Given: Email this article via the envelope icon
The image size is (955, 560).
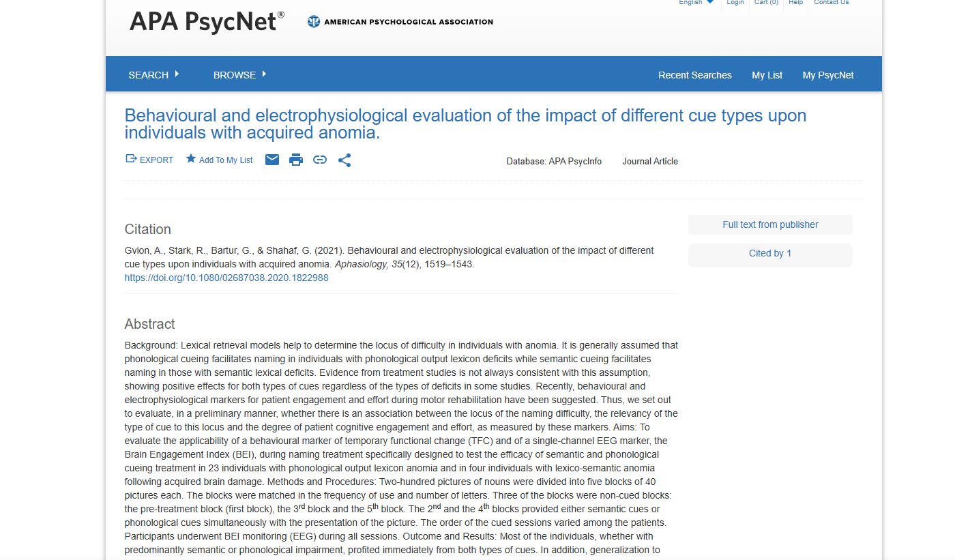Looking at the screenshot, I should pyautogui.click(x=271, y=160).
